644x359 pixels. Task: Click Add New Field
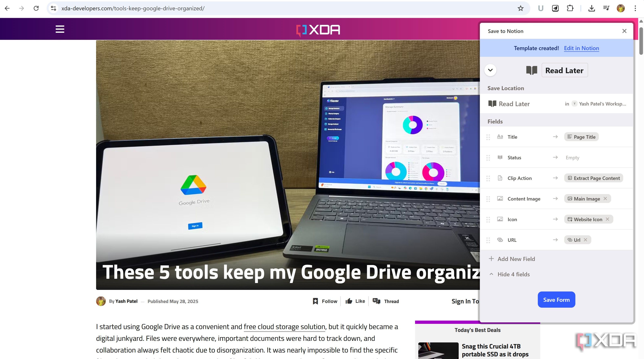tap(512, 259)
